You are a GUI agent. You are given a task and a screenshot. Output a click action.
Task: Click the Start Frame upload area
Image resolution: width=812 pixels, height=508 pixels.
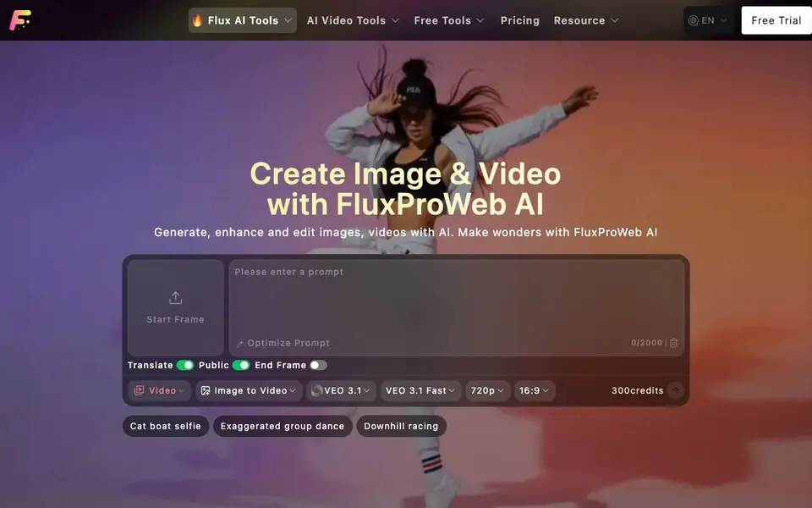pyautogui.click(x=176, y=307)
